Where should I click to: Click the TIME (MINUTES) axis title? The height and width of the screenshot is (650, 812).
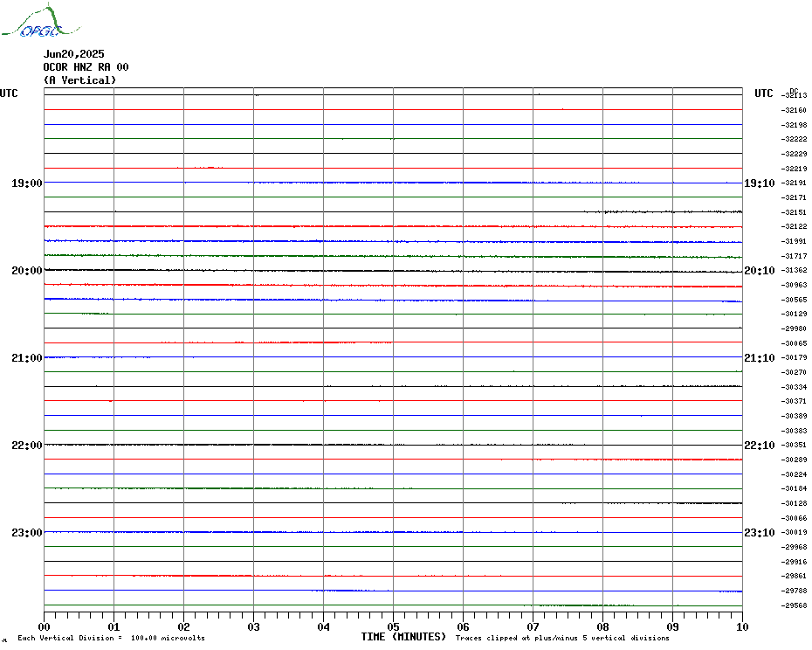[x=403, y=637]
